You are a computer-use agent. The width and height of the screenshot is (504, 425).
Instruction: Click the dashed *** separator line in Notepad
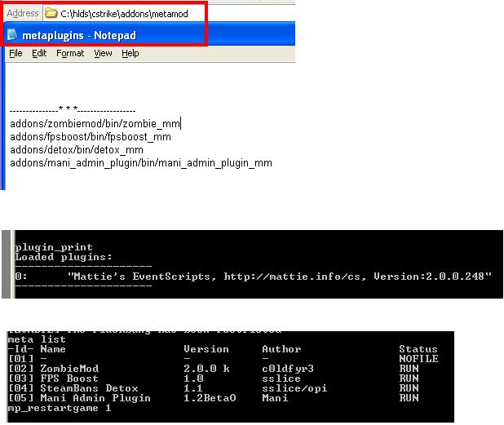[73, 110]
